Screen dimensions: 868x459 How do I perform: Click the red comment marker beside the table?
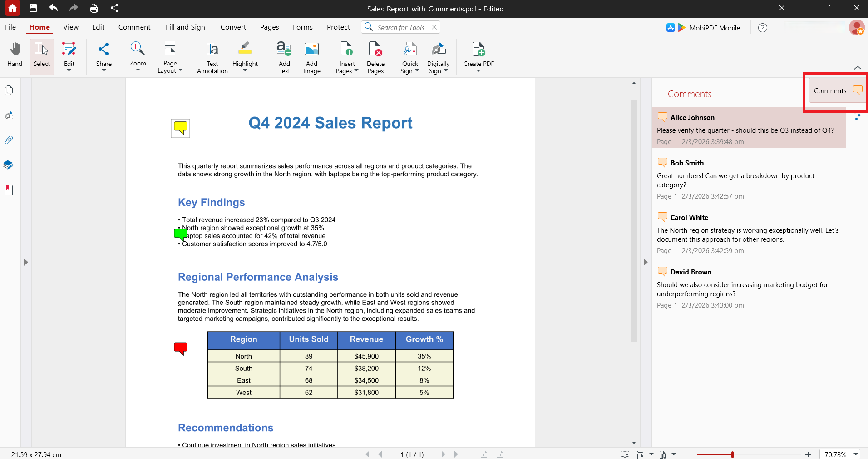pos(181,349)
